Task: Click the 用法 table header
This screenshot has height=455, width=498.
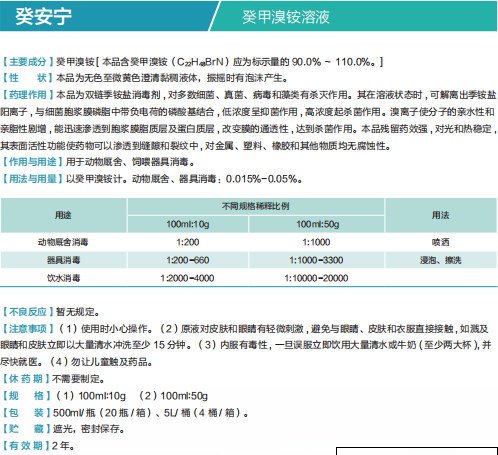Action: coord(440,215)
